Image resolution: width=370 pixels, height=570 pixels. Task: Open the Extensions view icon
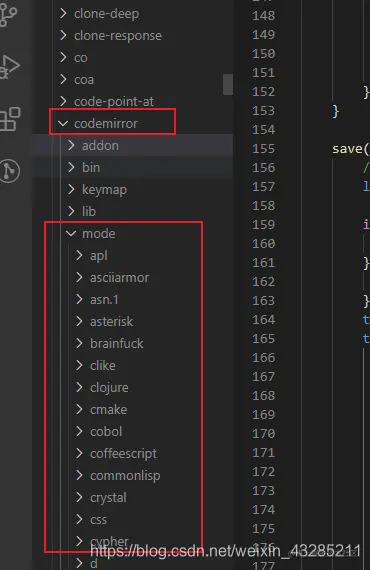10,119
